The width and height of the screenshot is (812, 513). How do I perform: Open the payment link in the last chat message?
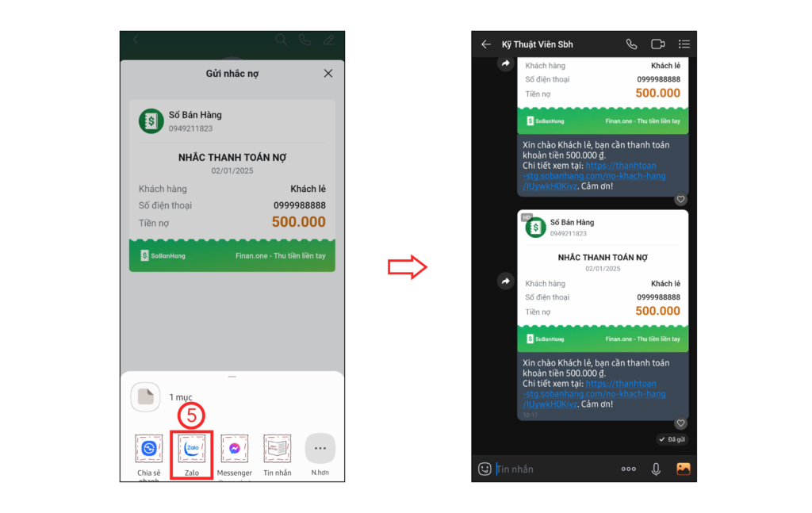tap(595, 394)
